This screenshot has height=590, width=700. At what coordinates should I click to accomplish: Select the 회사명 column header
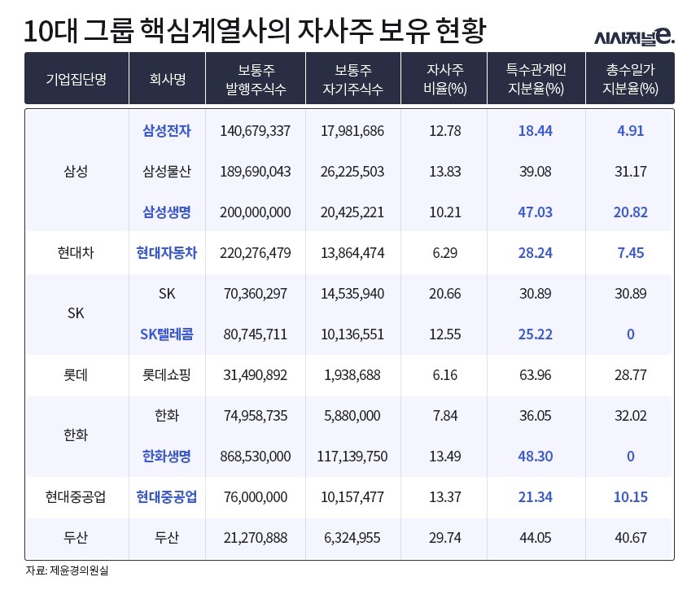[x=167, y=79]
